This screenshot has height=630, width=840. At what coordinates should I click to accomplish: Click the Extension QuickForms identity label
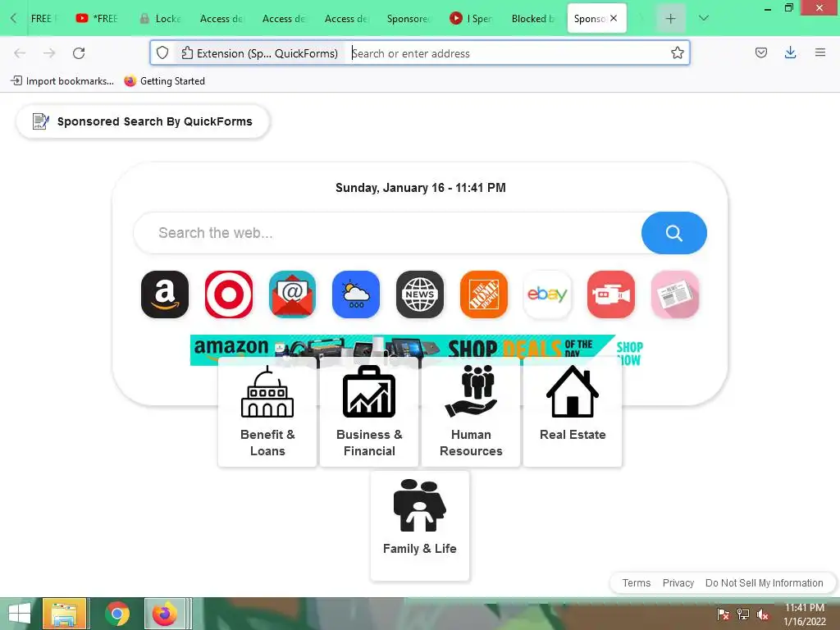(x=260, y=53)
